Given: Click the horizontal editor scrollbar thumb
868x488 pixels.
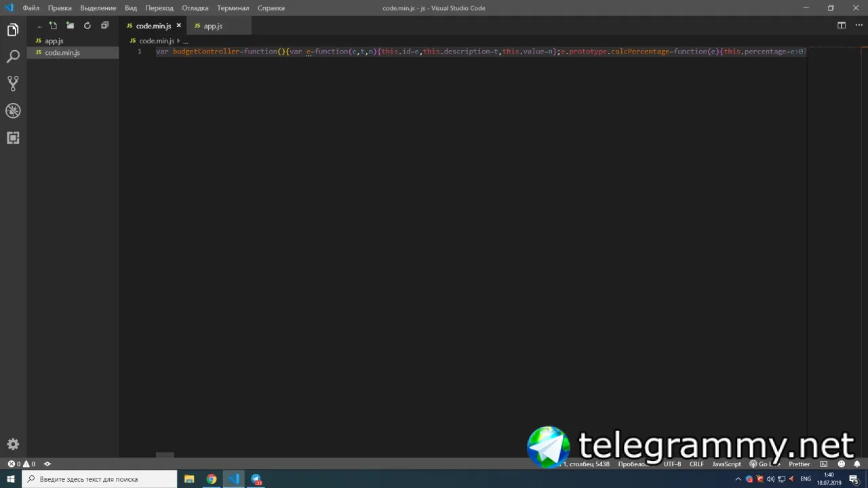Looking at the screenshot, I should click(165, 455).
